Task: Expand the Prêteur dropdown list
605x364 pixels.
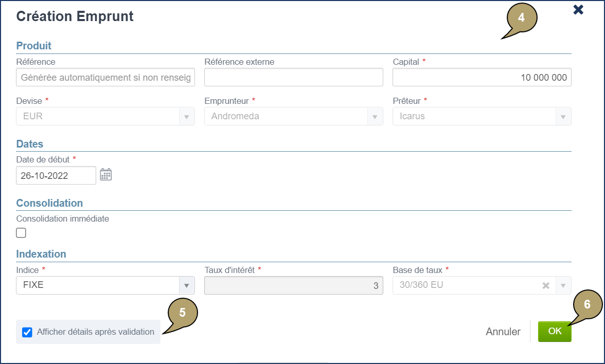Action: 563,117
